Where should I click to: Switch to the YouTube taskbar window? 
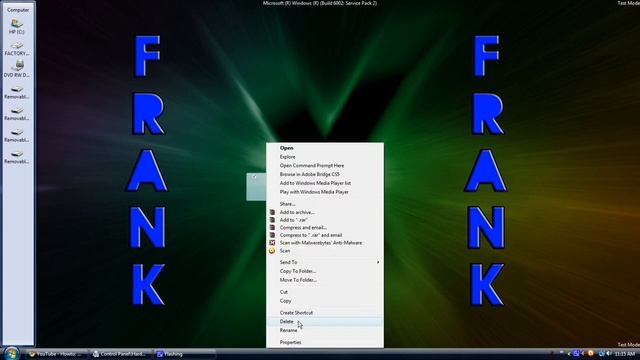[56, 354]
